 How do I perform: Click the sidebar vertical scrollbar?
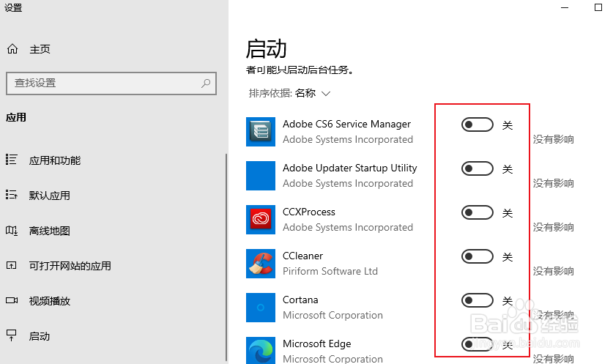coord(226,257)
